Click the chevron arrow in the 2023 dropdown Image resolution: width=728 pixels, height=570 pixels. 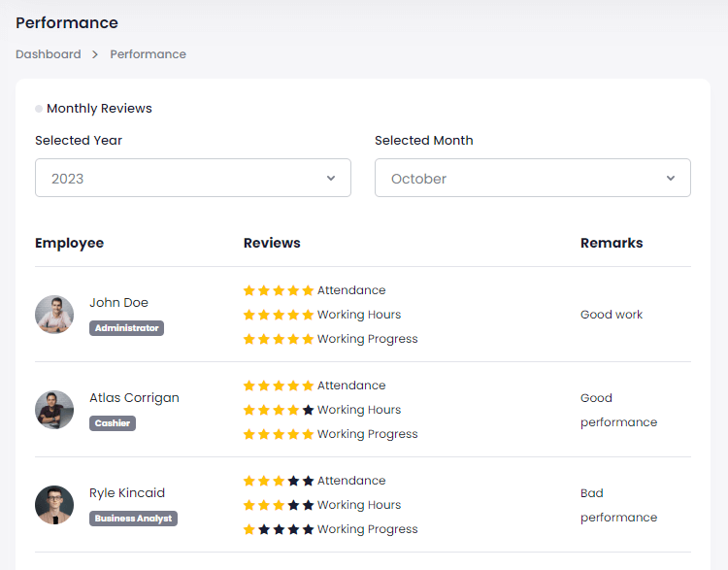[x=331, y=179]
